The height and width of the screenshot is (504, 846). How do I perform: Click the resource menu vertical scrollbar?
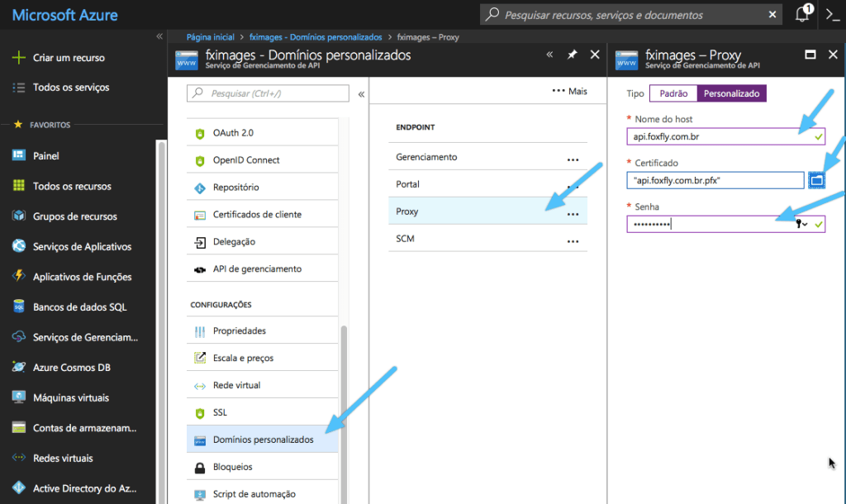(344, 397)
